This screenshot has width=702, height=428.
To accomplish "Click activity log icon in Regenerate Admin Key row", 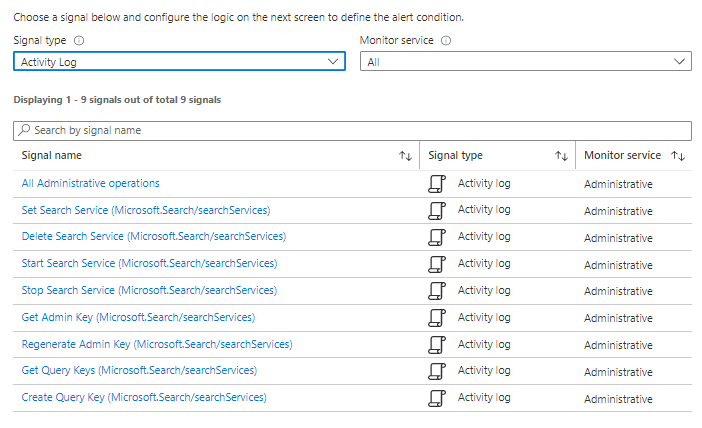I will 436,345.
